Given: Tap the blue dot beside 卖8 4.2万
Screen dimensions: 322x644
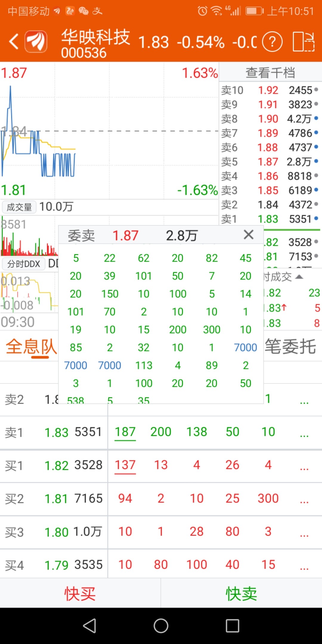Looking at the screenshot, I should tap(316, 118).
